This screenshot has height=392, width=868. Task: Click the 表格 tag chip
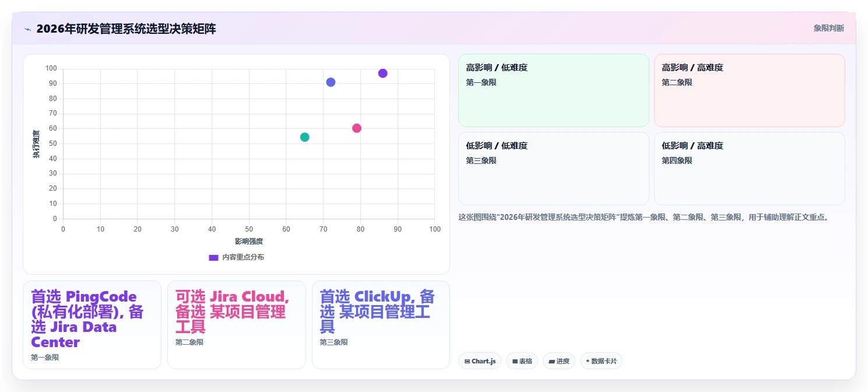(522, 361)
